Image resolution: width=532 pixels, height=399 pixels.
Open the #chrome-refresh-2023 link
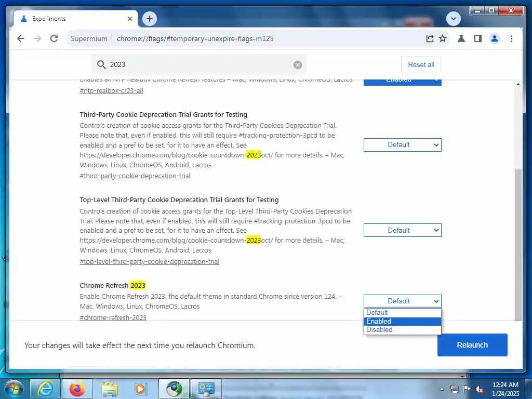pyautogui.click(x=113, y=317)
